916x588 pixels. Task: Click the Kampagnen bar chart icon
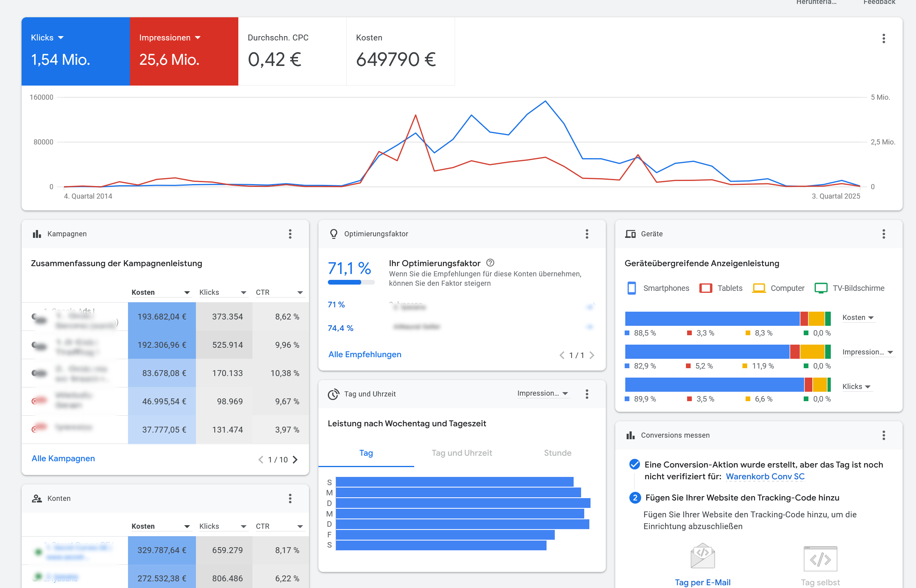37,234
